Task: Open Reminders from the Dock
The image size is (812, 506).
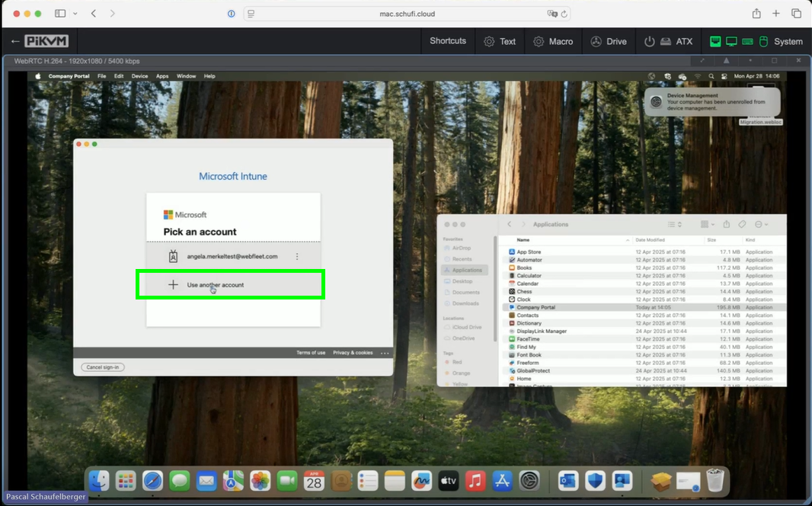Action: pos(368,481)
